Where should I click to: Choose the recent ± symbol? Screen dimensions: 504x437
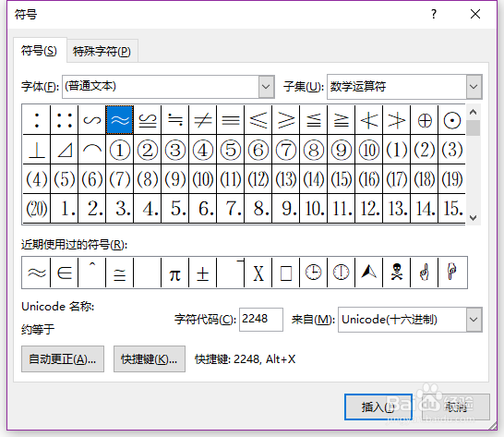[x=202, y=273]
